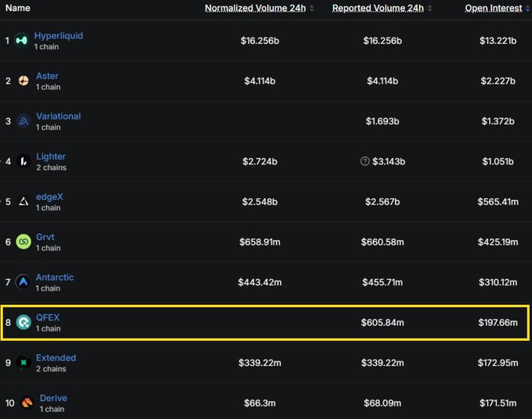This screenshot has width=532, height=419.
Task: Select Derive normalized volume $66.3m
Action: click(x=260, y=403)
